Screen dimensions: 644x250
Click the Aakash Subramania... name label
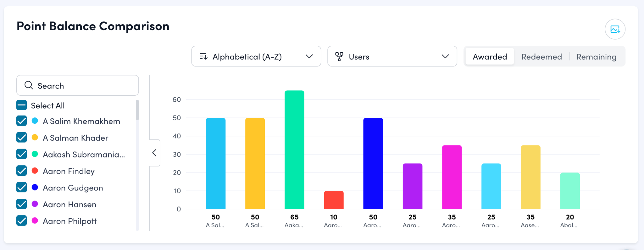[84, 154]
